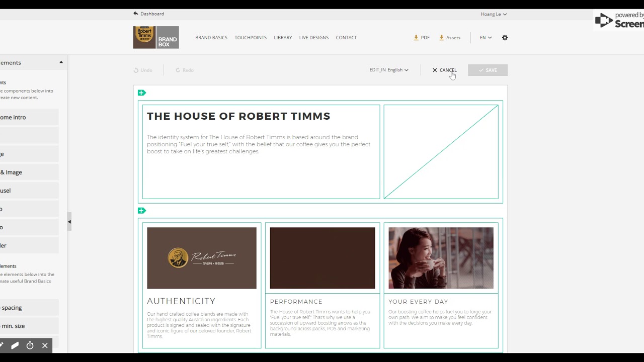This screenshot has width=644, height=362.
Task: Click the Undo arrow icon
Action: pos(136,70)
